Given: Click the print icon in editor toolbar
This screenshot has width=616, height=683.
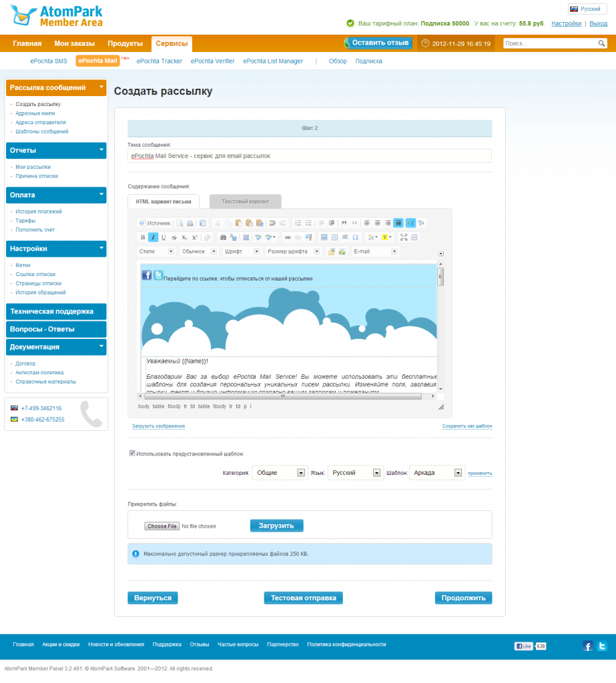Looking at the screenshot, I should pos(190,223).
